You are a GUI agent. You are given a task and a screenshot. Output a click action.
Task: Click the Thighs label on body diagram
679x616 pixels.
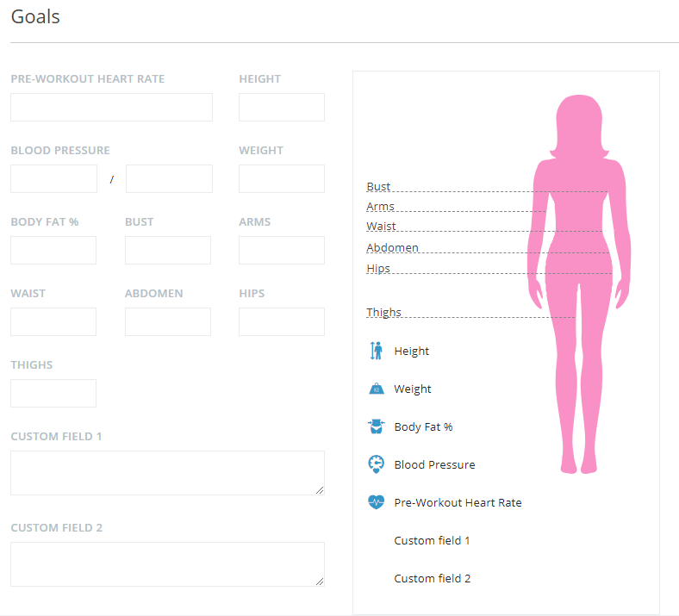(x=383, y=312)
